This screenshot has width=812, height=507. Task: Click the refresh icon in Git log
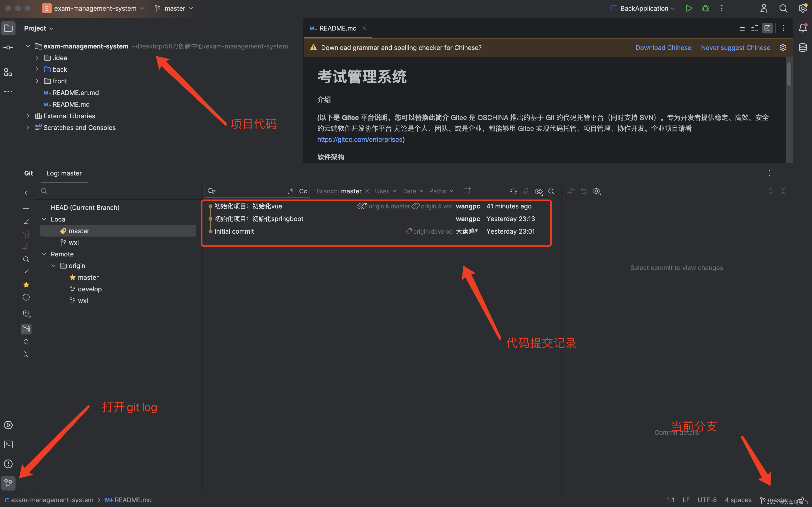513,191
